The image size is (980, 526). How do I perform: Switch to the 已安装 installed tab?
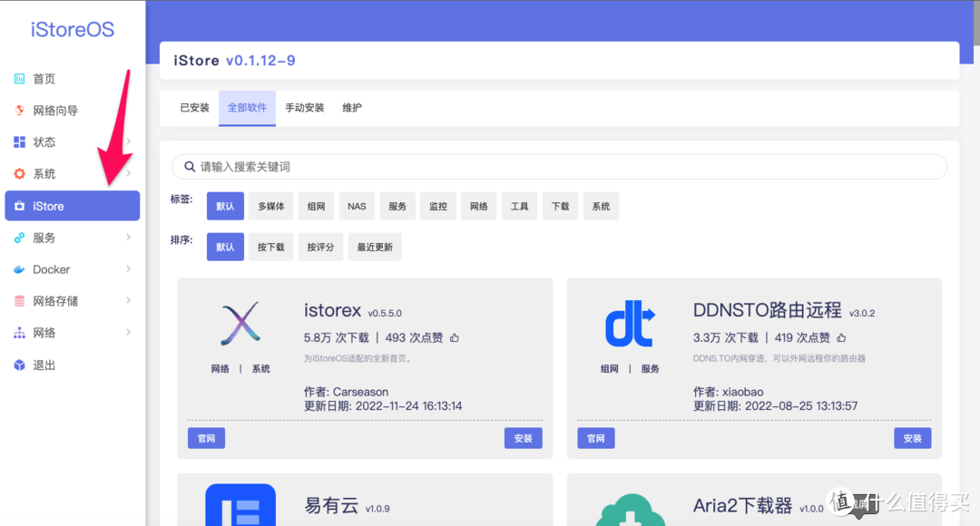pos(193,107)
